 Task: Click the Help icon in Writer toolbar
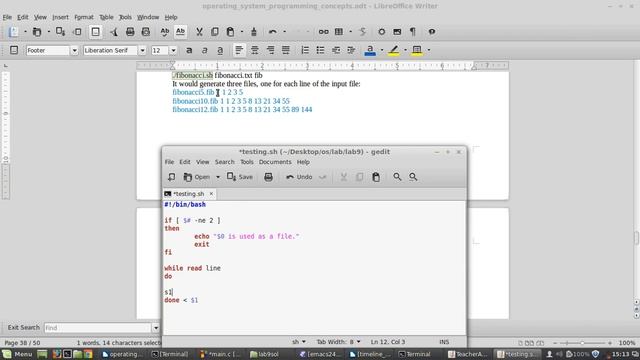[x=432, y=31]
